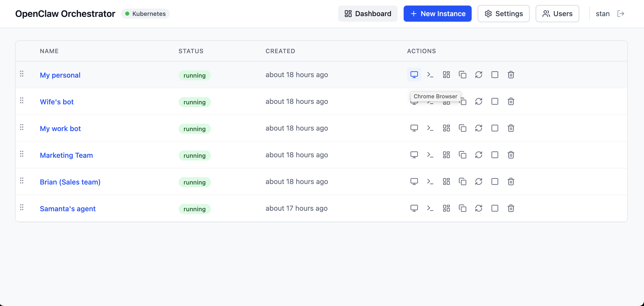Stop the My personal instance
The image size is (644, 306).
pyautogui.click(x=495, y=75)
